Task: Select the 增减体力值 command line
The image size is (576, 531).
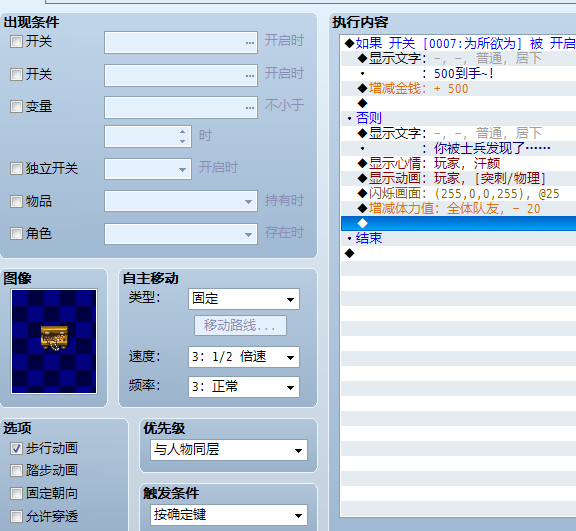Action: click(x=458, y=209)
